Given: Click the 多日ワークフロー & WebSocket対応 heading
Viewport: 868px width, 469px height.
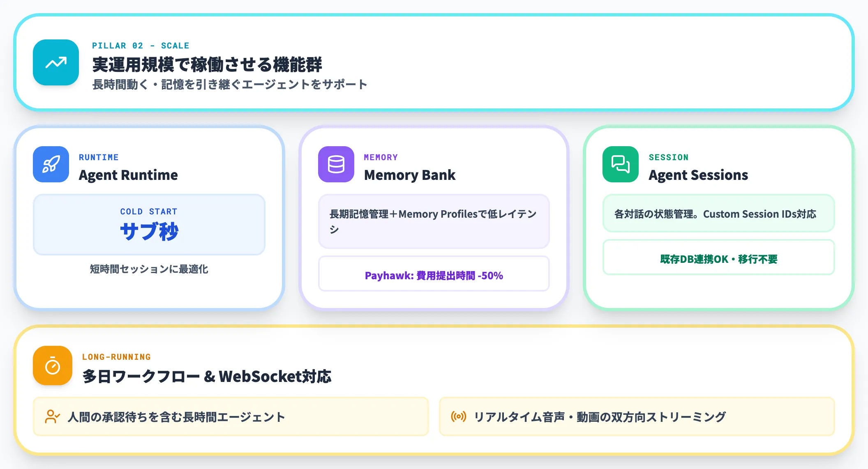Looking at the screenshot, I should tap(207, 376).
